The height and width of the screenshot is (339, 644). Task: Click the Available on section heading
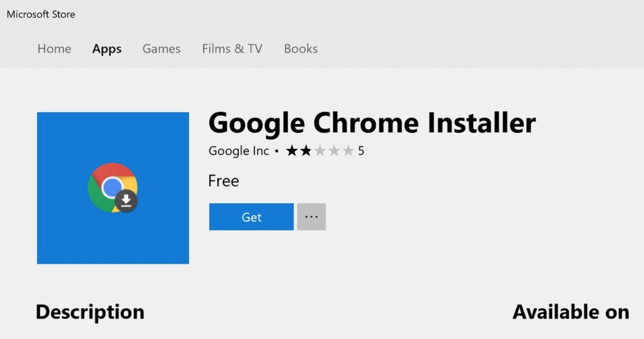571,312
